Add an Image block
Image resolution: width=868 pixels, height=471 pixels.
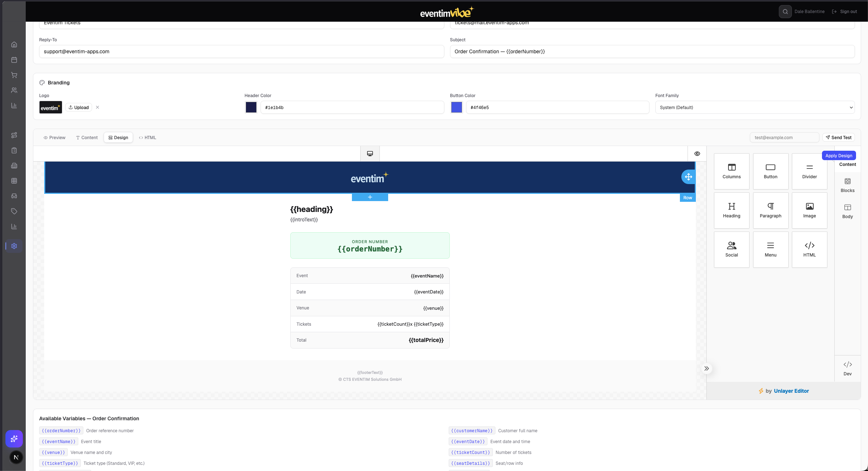809,211
